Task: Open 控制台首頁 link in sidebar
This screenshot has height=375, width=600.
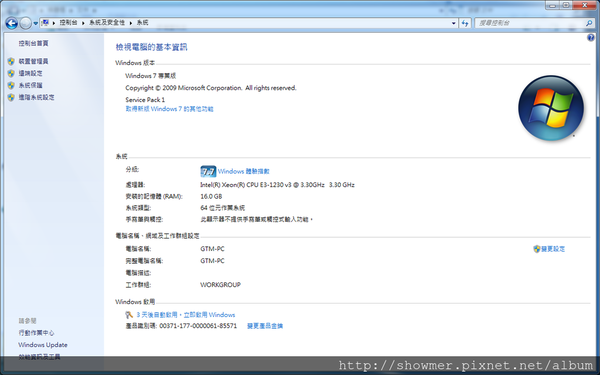Action: coord(33,43)
